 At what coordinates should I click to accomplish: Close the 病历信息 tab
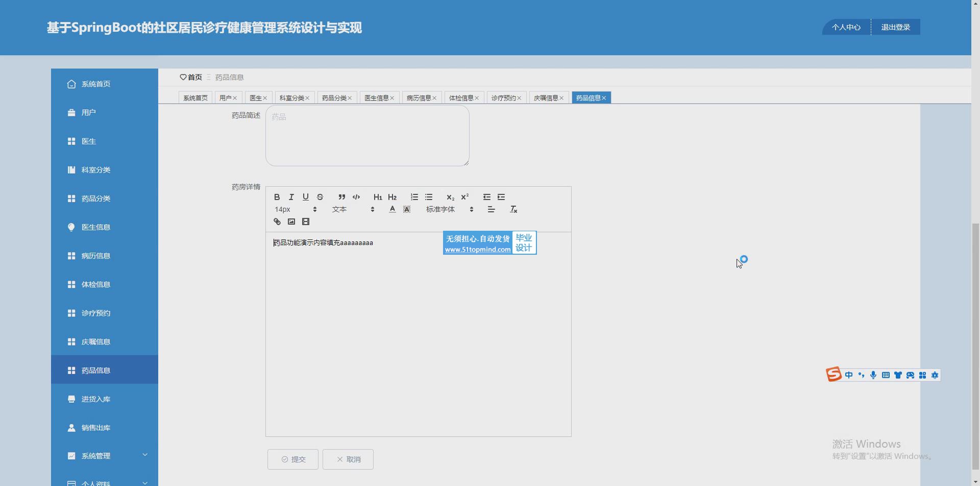click(434, 98)
